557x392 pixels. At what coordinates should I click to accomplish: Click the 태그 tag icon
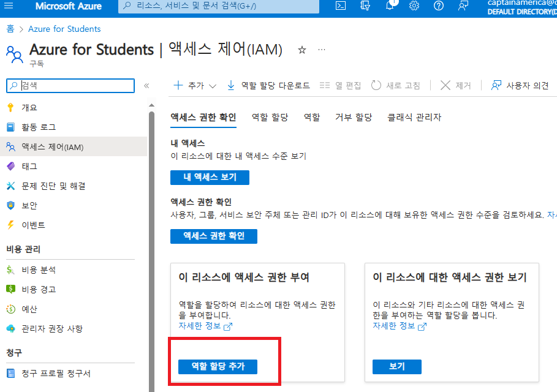pyautogui.click(x=10, y=166)
